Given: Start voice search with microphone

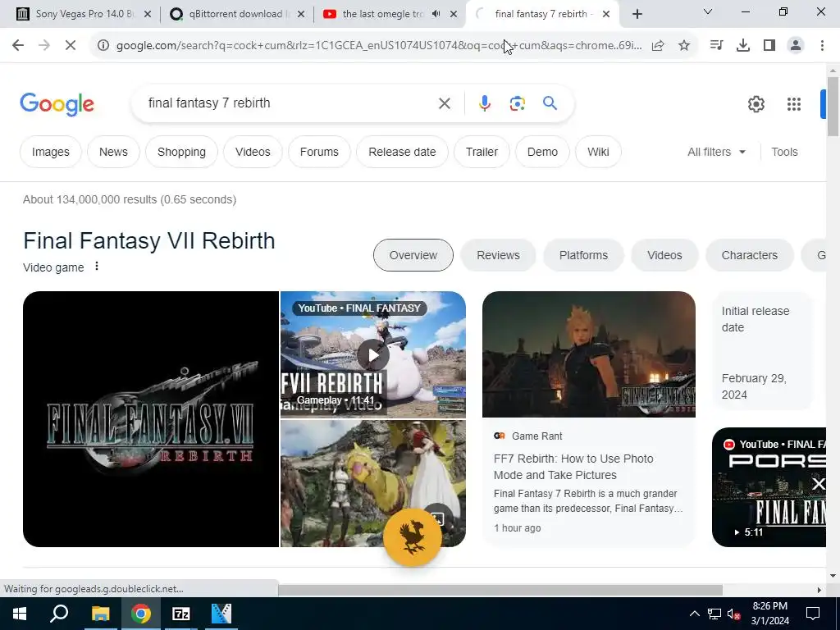Looking at the screenshot, I should point(484,103).
